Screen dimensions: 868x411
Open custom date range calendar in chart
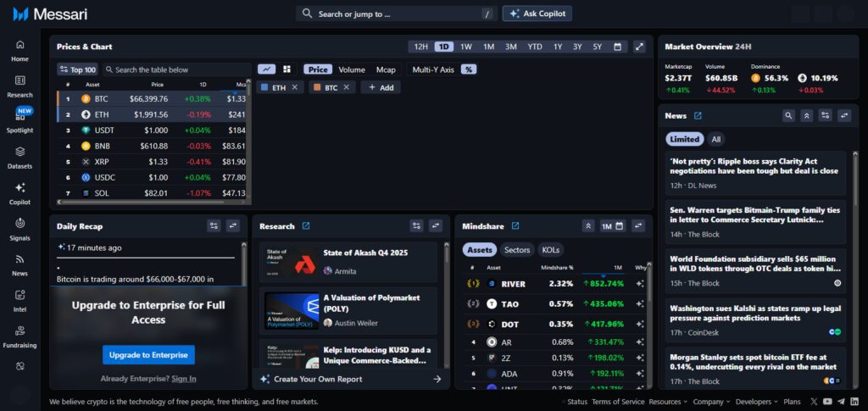pos(617,47)
